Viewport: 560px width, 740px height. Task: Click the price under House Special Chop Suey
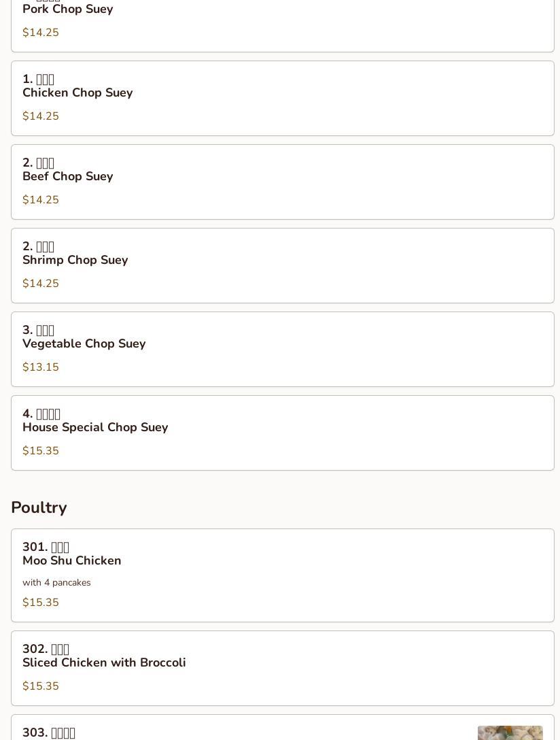point(41,451)
